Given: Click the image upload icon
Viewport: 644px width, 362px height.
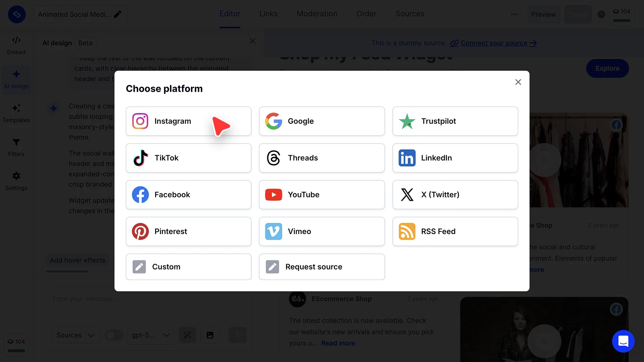Looking at the screenshot, I should pyautogui.click(x=210, y=335).
